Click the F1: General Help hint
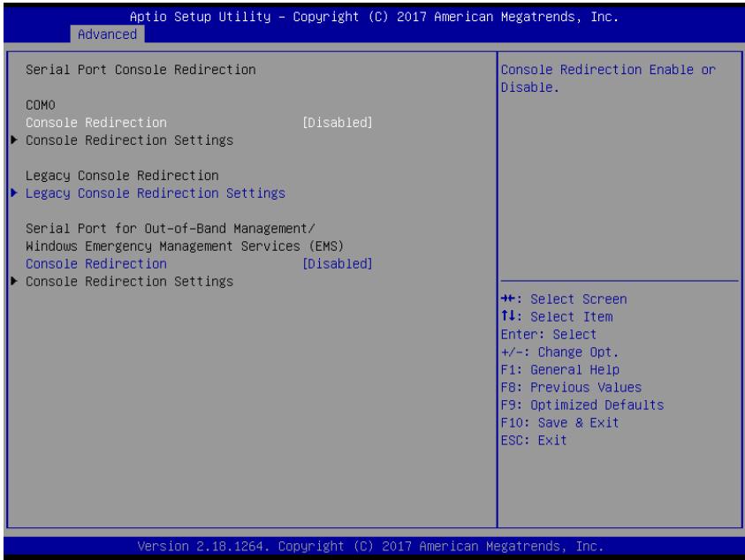 point(560,369)
